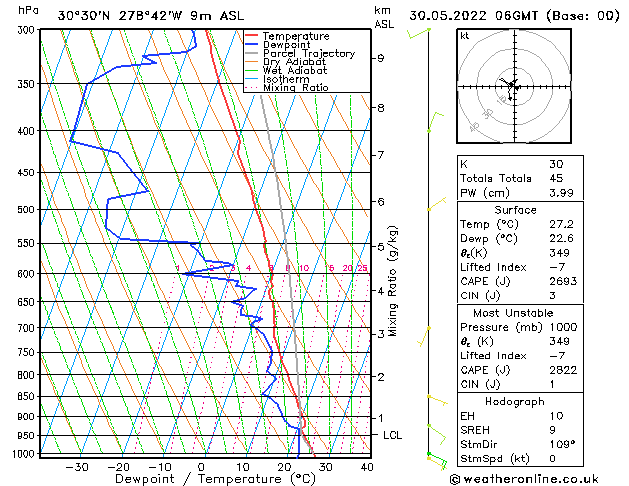The image size is (629, 486).
Task: Click the Surface section header
Action: pyautogui.click(x=515, y=210)
